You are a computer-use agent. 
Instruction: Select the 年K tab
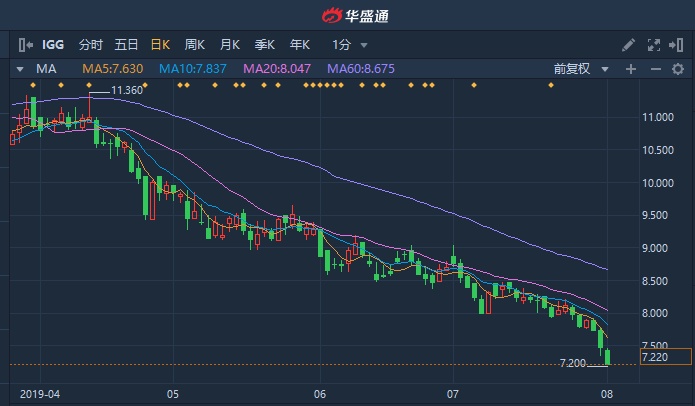click(x=300, y=45)
